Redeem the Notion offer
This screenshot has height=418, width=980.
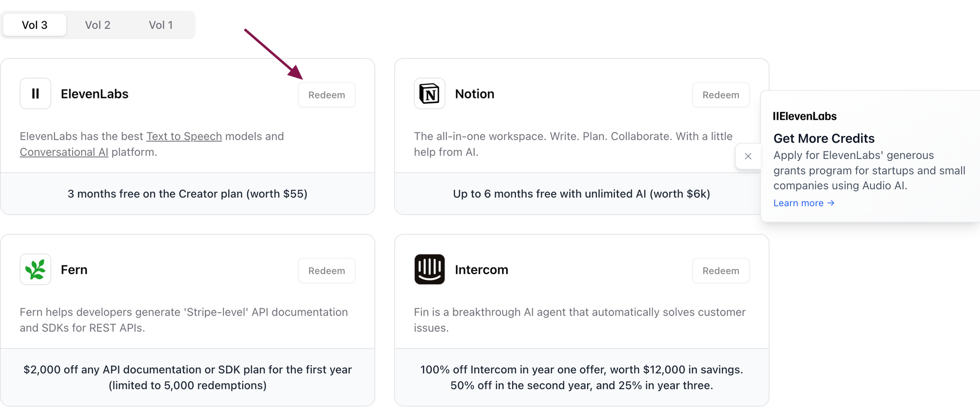click(720, 95)
